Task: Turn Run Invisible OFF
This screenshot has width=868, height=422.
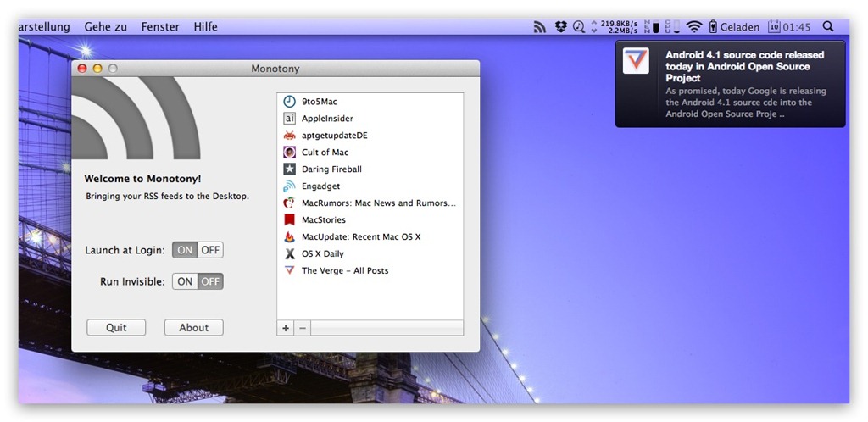Action: 210,281
